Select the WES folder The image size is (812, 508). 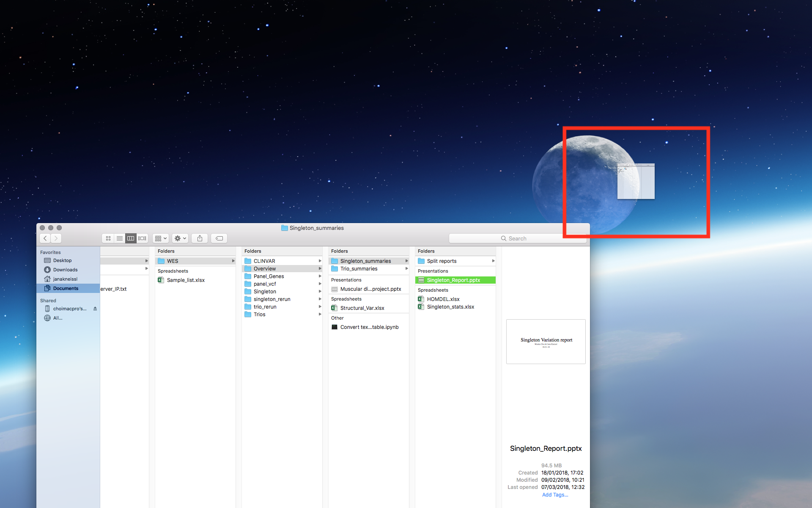(x=195, y=261)
